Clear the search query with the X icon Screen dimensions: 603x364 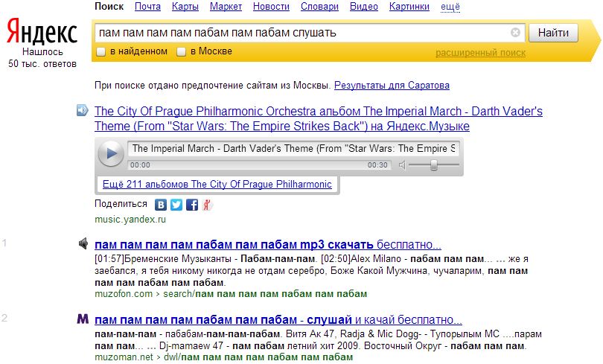point(515,33)
